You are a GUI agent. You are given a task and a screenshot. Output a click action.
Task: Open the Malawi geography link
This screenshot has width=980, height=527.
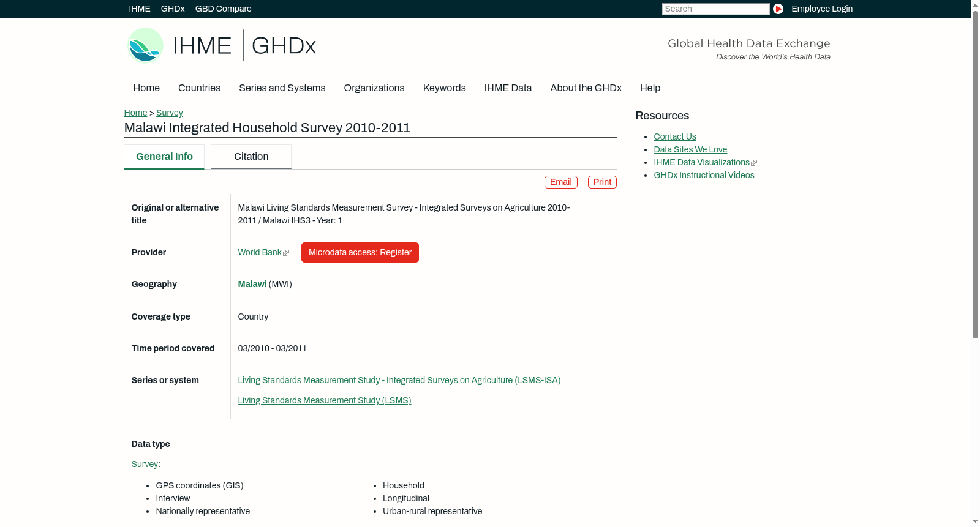[x=252, y=284]
